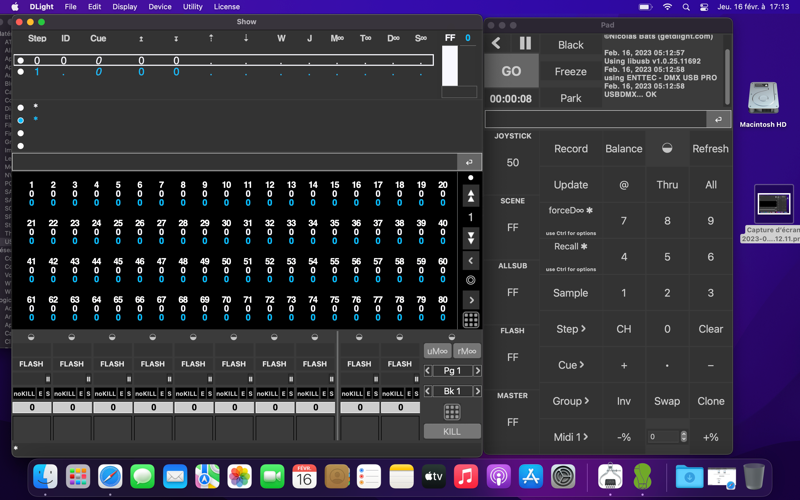Screen dimensions: 800x500
Task: Select the blue-highlighted radio button
Action: pyautogui.click(x=21, y=120)
